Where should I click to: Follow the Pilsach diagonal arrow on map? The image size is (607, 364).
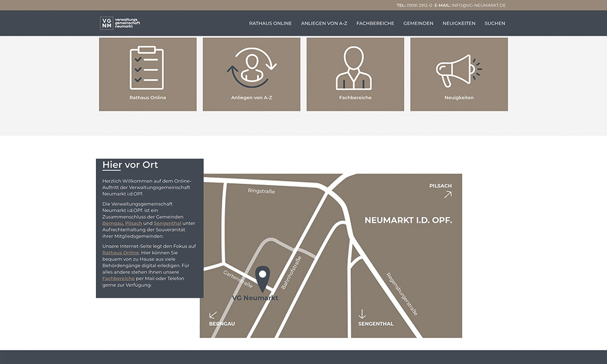(x=447, y=195)
